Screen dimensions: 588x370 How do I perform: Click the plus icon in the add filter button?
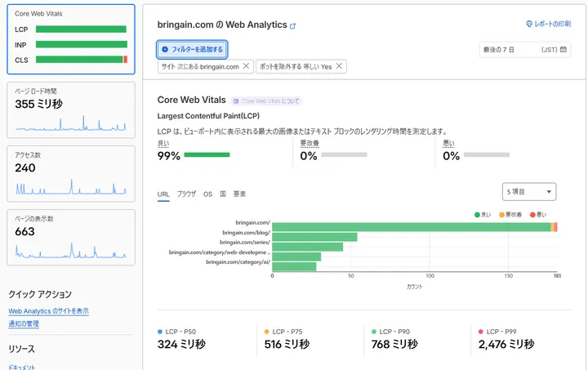point(165,49)
